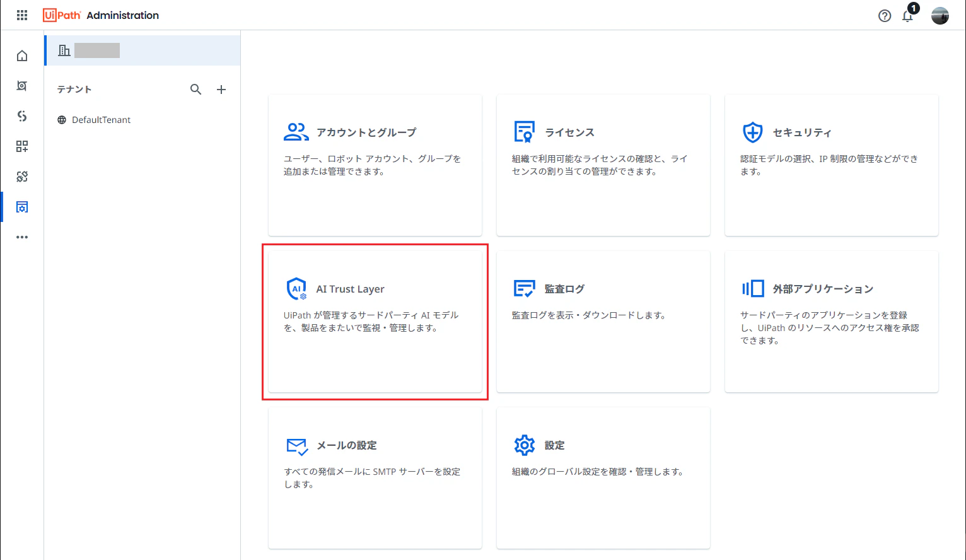Open the メールの設定 card title
Viewport: 966px width, 560px height.
coord(346,445)
